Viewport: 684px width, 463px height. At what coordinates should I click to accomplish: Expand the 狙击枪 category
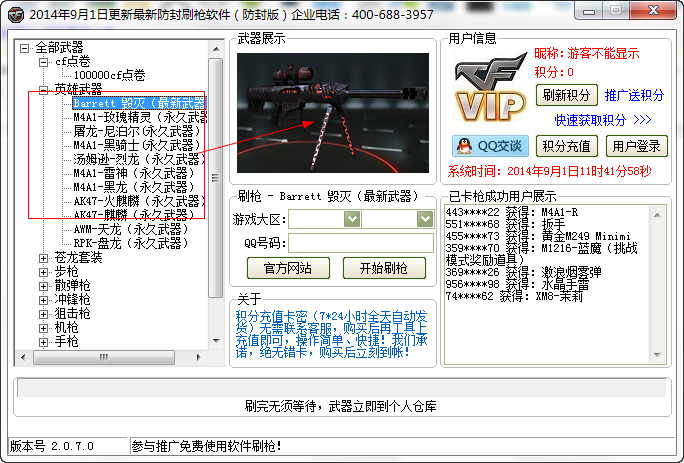pyautogui.click(x=44, y=314)
